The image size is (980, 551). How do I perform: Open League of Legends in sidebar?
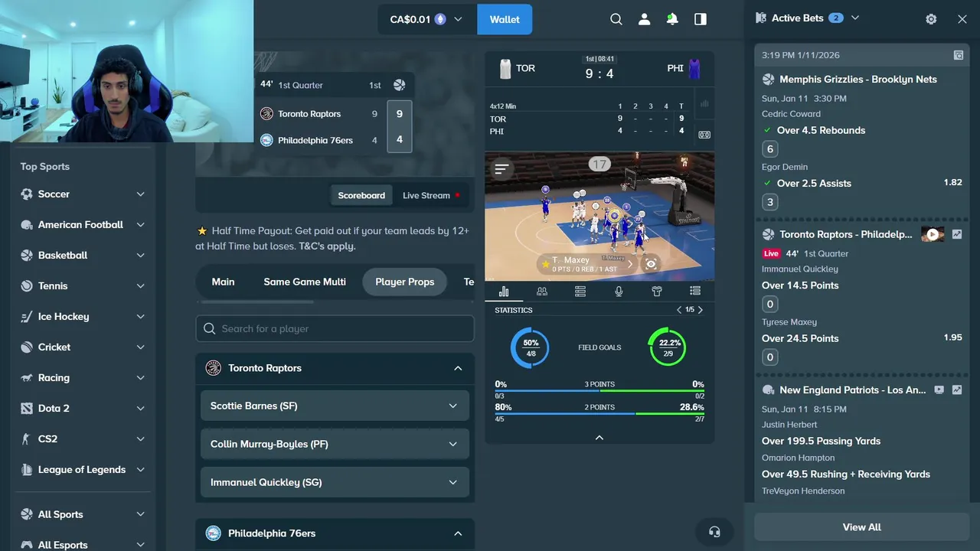(83, 470)
